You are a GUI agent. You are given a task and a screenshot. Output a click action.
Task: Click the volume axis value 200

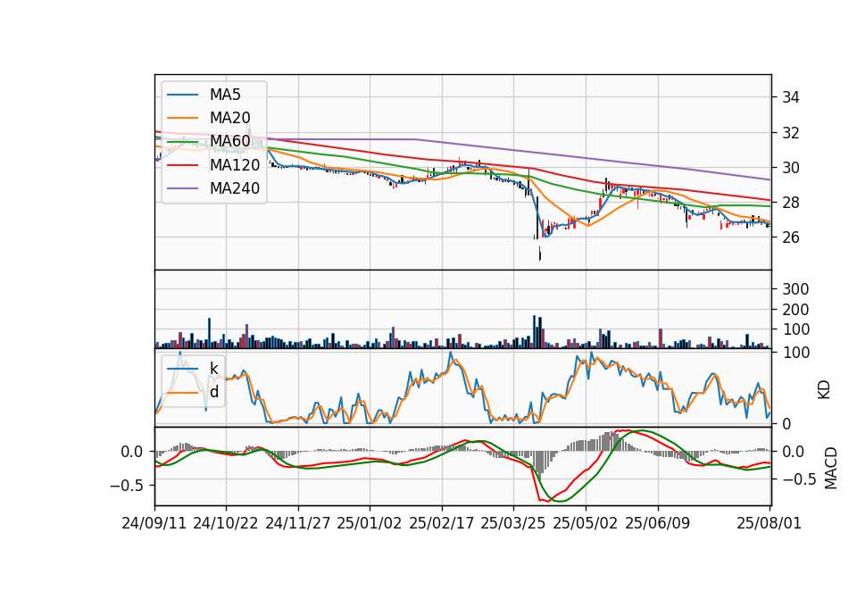[795, 310]
